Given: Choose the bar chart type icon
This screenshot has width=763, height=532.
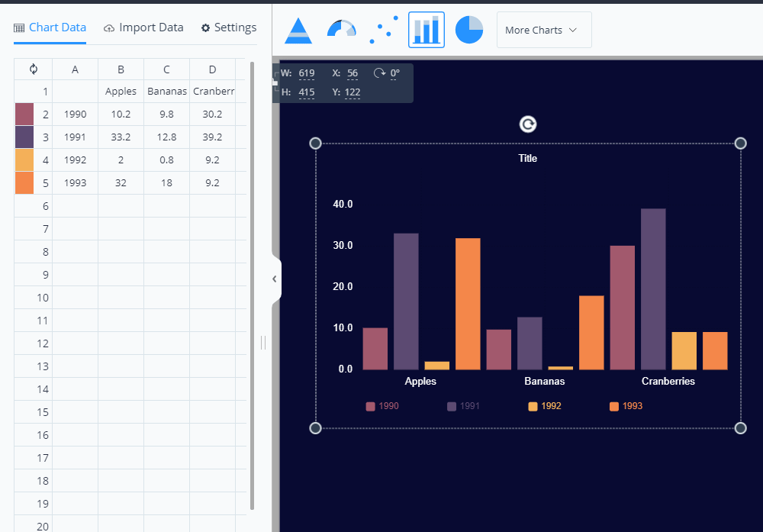Looking at the screenshot, I should coord(427,30).
